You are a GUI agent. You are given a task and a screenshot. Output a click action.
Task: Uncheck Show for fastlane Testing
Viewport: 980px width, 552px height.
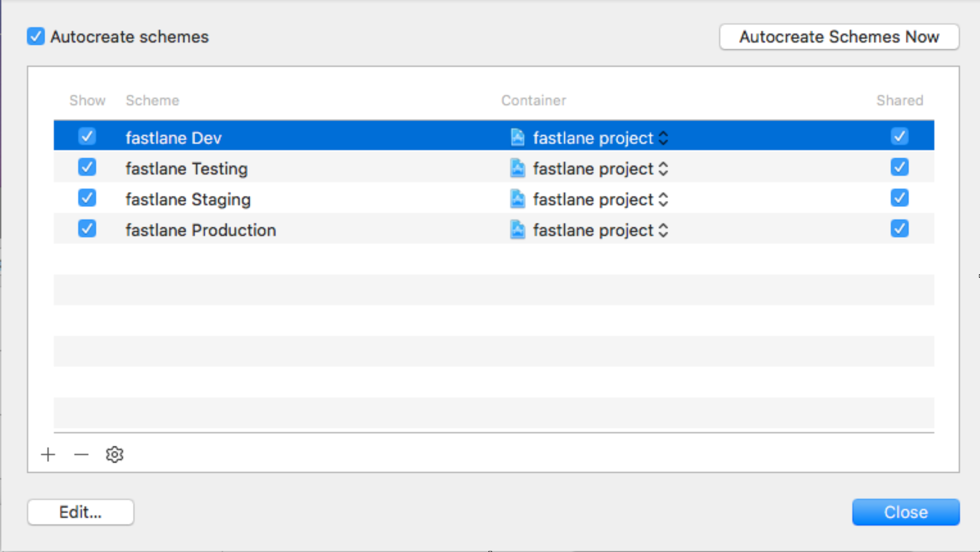click(x=87, y=167)
